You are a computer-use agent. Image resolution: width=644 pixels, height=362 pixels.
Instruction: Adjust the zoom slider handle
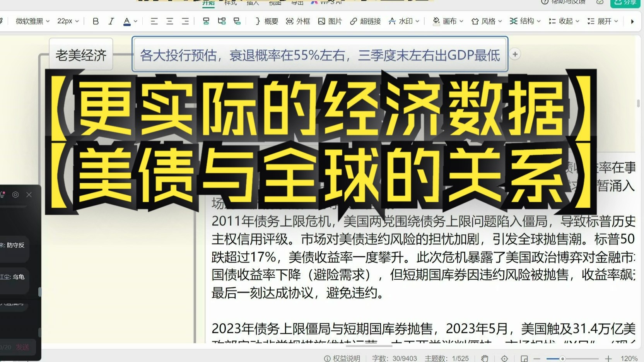click(x=562, y=359)
